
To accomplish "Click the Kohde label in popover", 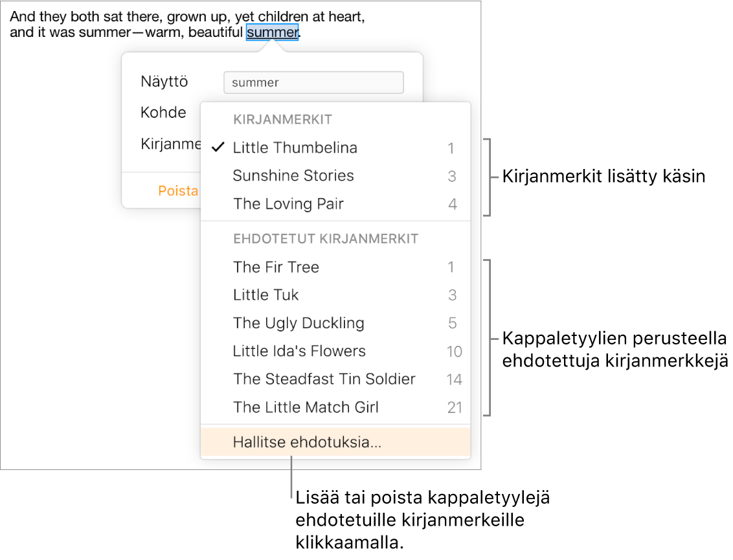I will pyautogui.click(x=163, y=113).
